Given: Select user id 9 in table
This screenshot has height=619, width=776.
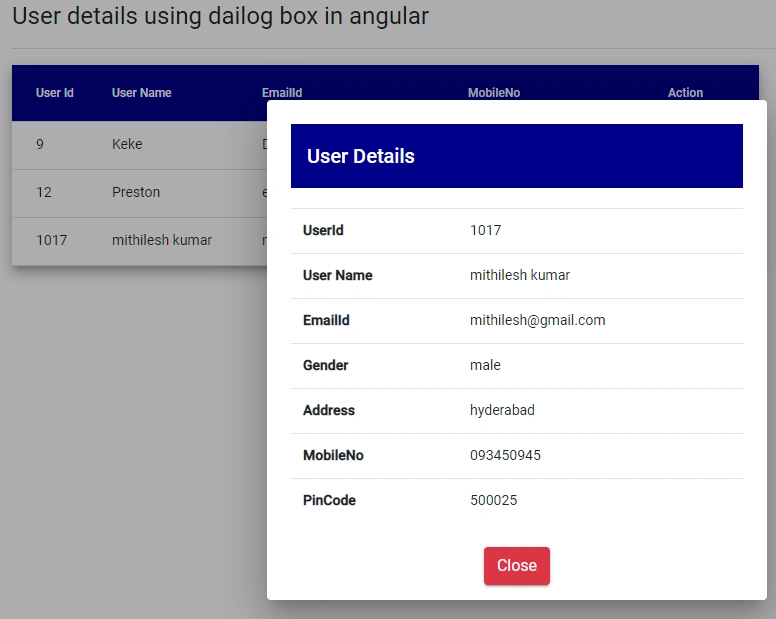Looking at the screenshot, I should [40, 144].
